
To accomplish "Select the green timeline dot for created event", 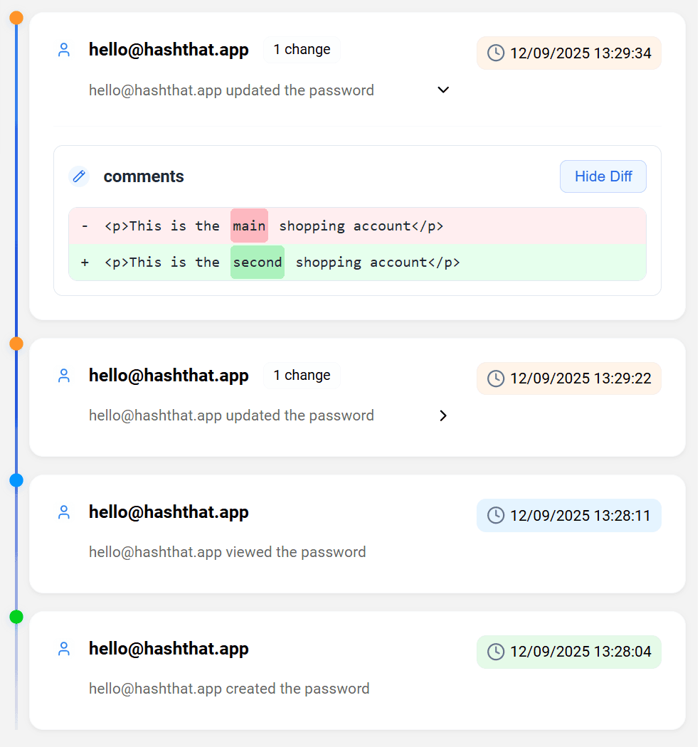I will click(x=16, y=617).
